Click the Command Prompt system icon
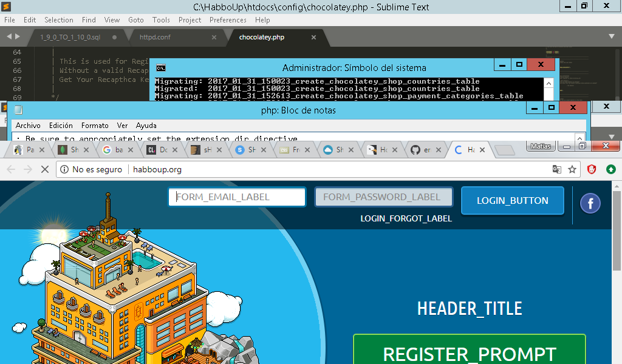Screen dimensions: 622x364 click(x=160, y=68)
